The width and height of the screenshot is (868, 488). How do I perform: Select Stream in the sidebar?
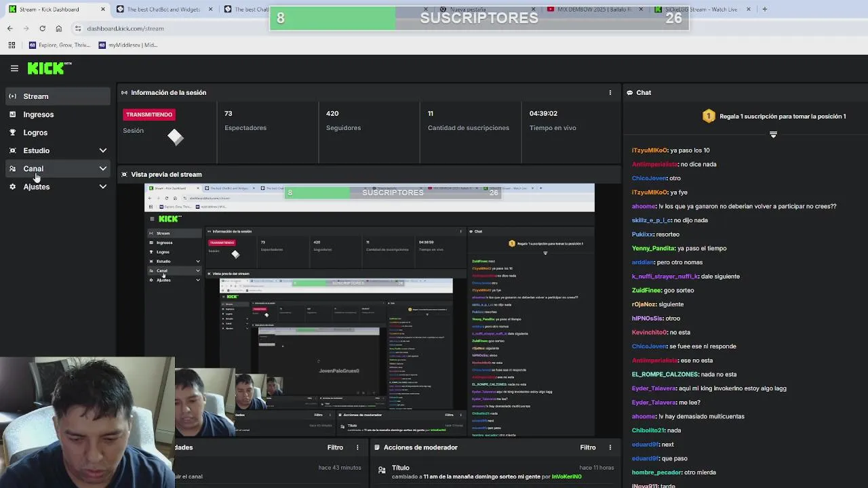point(58,96)
